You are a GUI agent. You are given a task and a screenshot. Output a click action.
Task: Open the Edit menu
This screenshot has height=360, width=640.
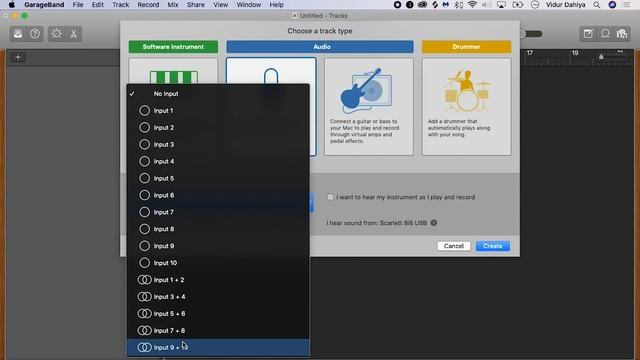98,5
